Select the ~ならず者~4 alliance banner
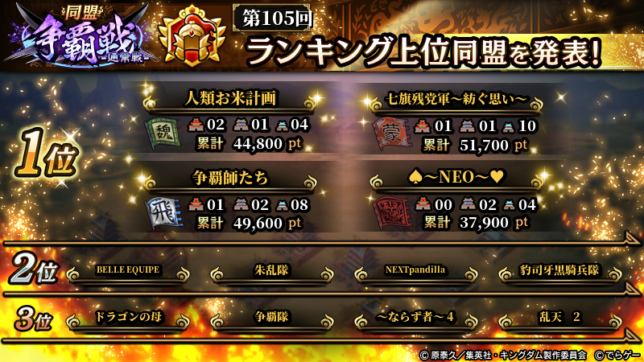This screenshot has height=362, width=644. pos(415,319)
